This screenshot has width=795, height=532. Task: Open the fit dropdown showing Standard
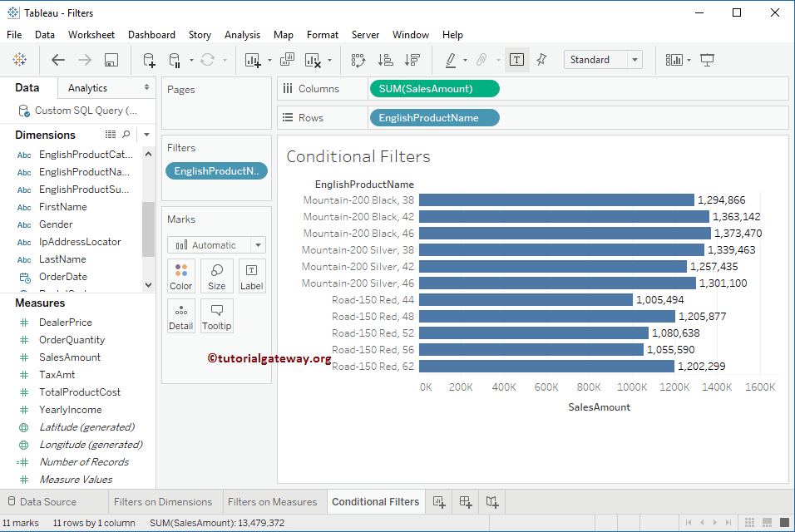point(603,59)
